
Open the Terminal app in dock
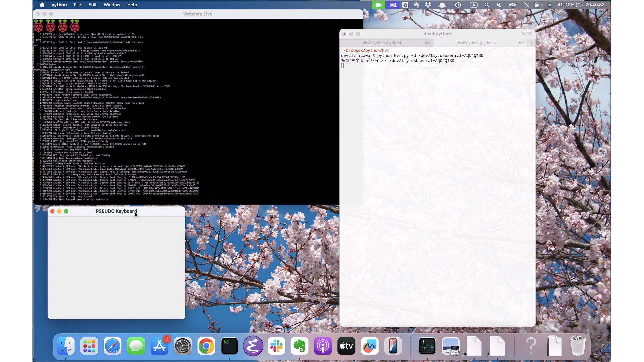tap(229, 346)
